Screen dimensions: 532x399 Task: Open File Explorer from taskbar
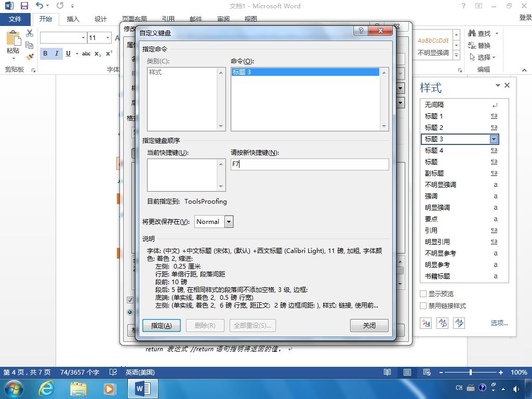pos(78,389)
